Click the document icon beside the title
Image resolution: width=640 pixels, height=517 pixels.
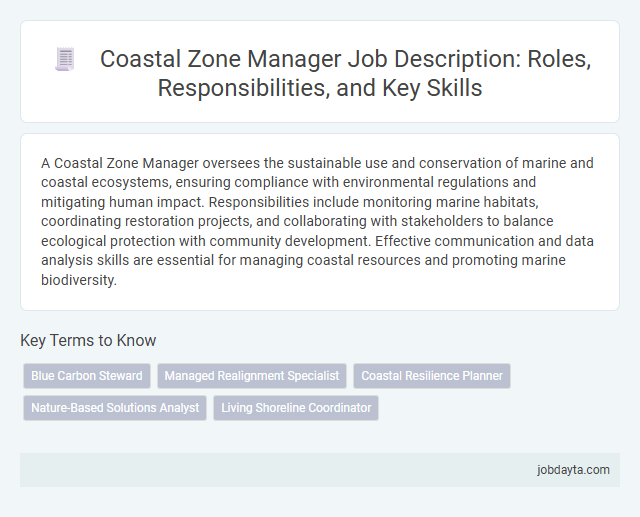click(65, 59)
